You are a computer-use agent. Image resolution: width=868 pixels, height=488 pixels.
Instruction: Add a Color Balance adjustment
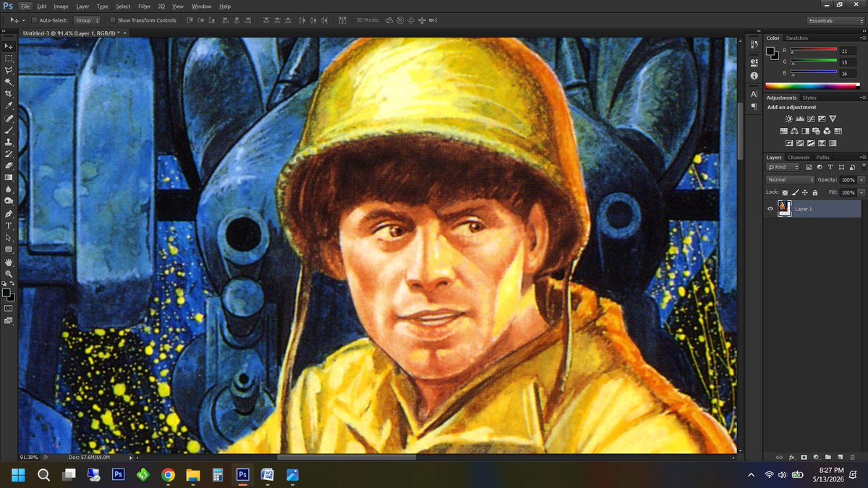(794, 131)
